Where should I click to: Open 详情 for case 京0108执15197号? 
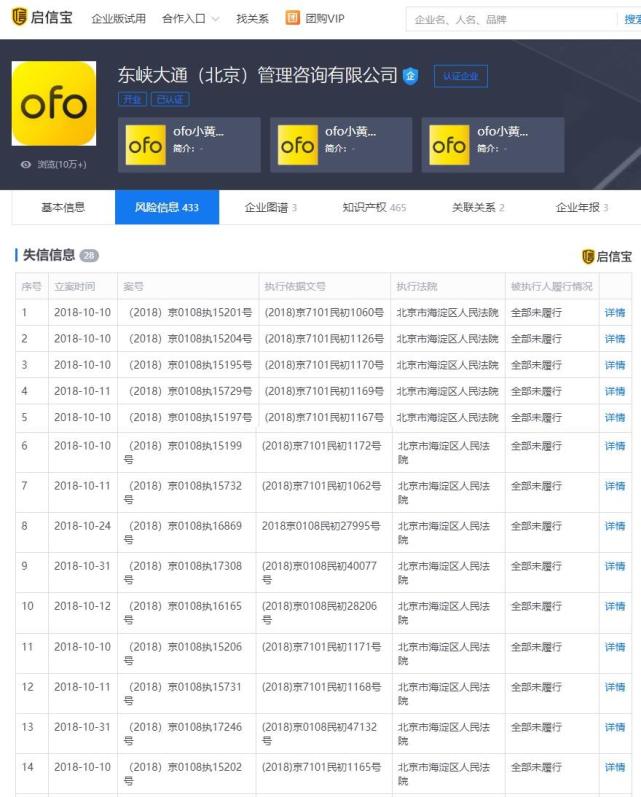(x=615, y=417)
